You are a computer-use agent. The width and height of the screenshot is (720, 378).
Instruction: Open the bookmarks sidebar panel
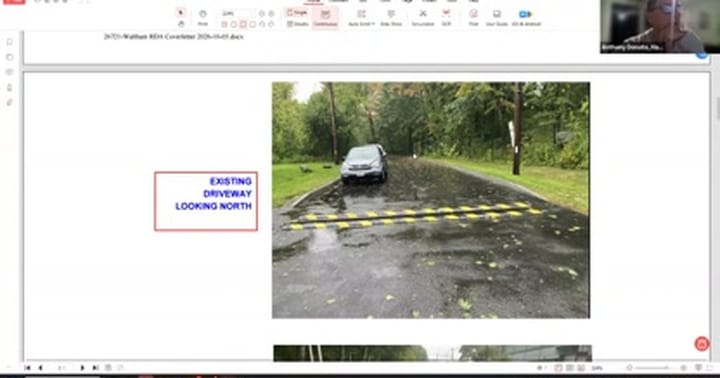tap(10, 42)
